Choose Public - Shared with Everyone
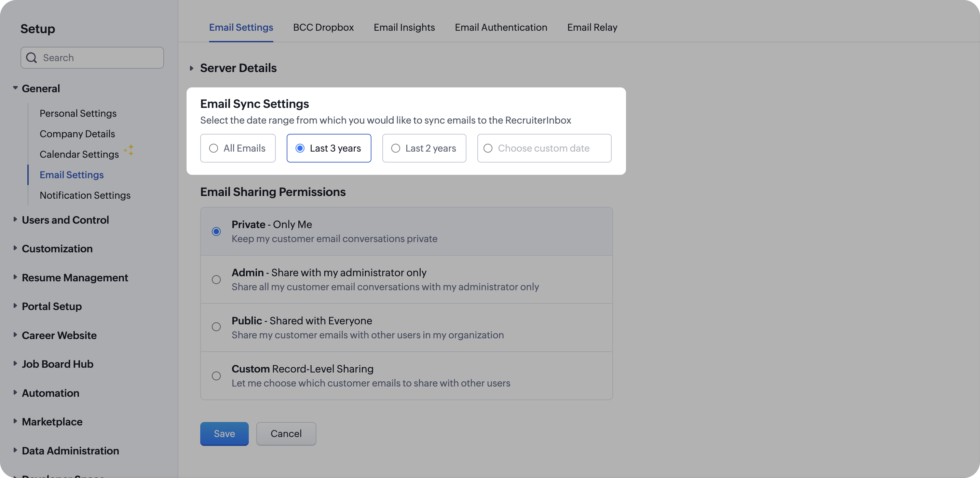Screen dimensions: 980x478 216,327
